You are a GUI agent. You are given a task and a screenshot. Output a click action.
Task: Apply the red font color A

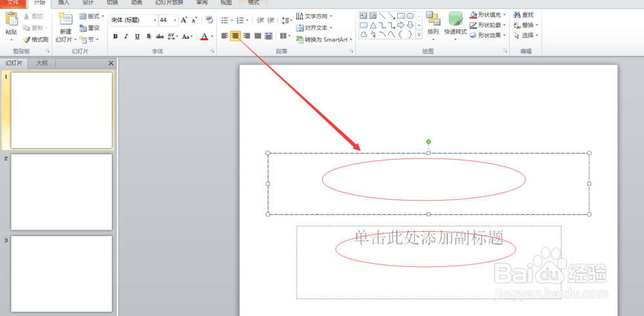point(204,36)
